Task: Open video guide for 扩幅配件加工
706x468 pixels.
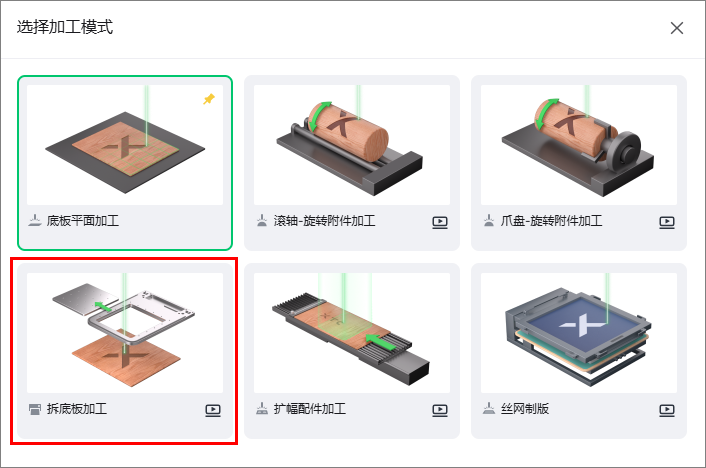Action: pyautogui.click(x=440, y=410)
